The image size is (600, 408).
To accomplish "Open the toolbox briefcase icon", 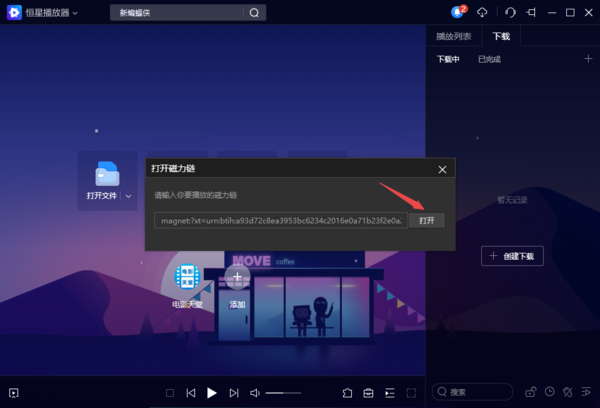I will point(368,393).
